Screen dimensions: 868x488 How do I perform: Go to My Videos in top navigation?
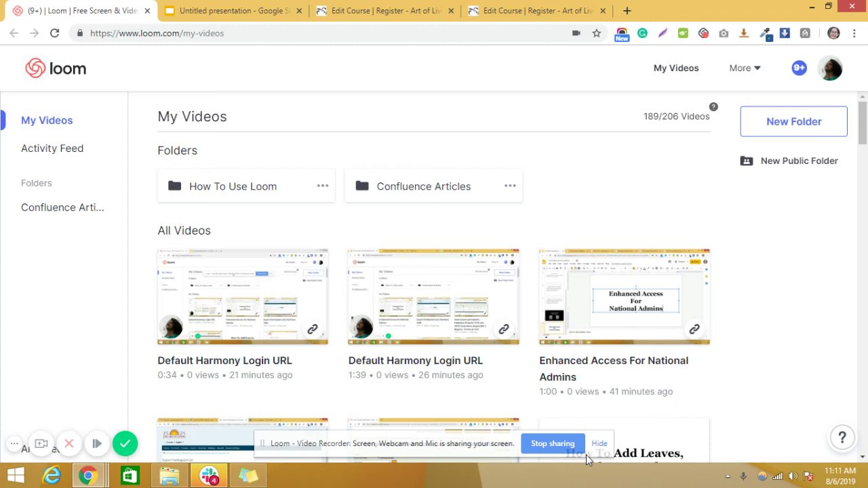676,68
